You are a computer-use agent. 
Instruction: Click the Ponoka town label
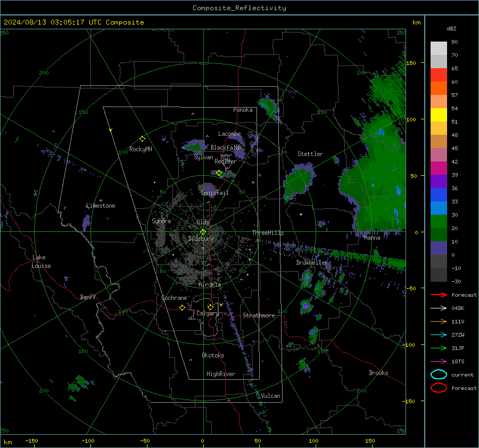[243, 110]
